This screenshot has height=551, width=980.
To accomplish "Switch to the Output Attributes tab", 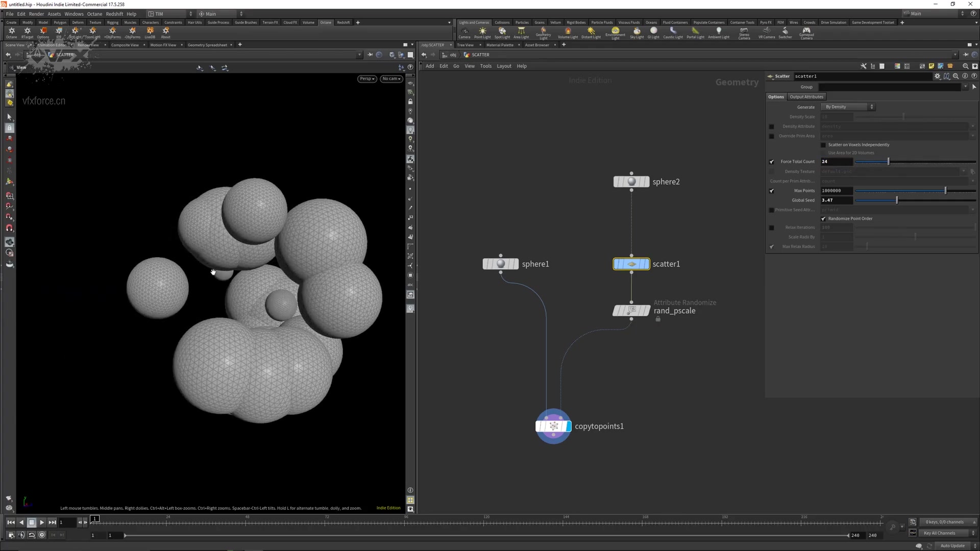I will (x=806, y=97).
